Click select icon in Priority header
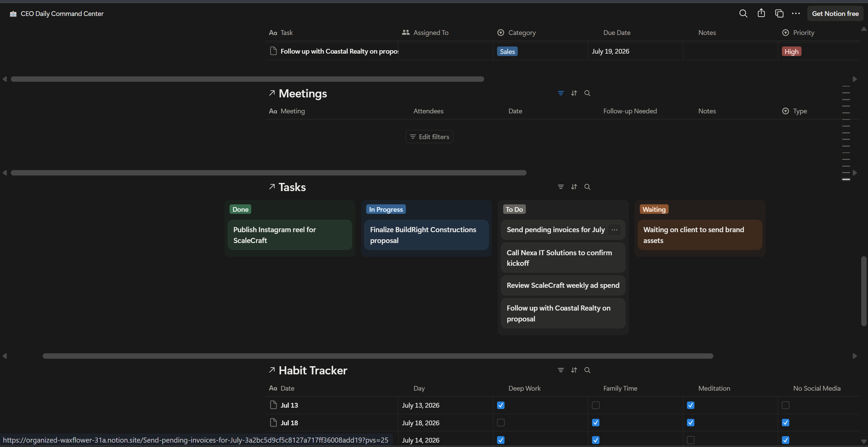Screen dimensions: 868x447 click(785, 33)
